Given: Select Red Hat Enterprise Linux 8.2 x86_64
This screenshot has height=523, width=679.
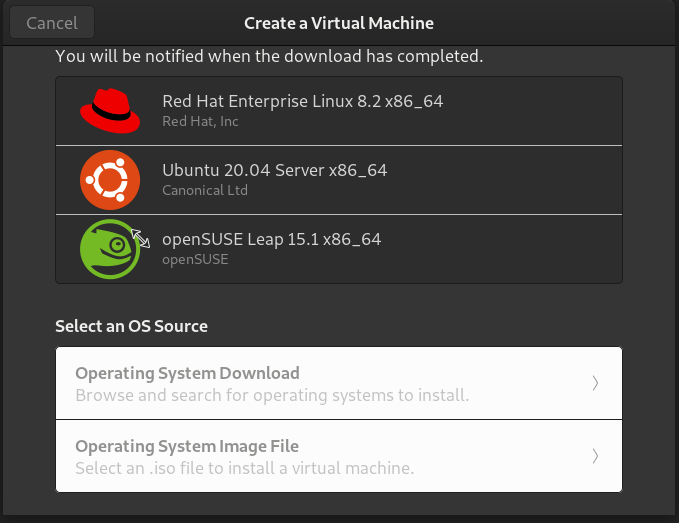Looking at the screenshot, I should pos(339,111).
